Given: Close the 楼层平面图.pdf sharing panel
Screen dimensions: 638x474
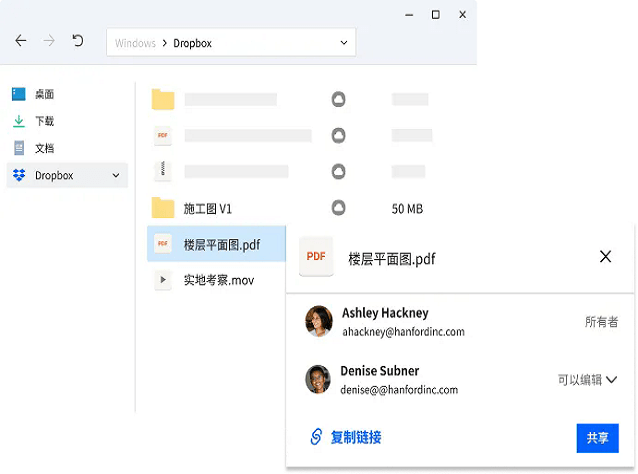Looking at the screenshot, I should tap(605, 257).
